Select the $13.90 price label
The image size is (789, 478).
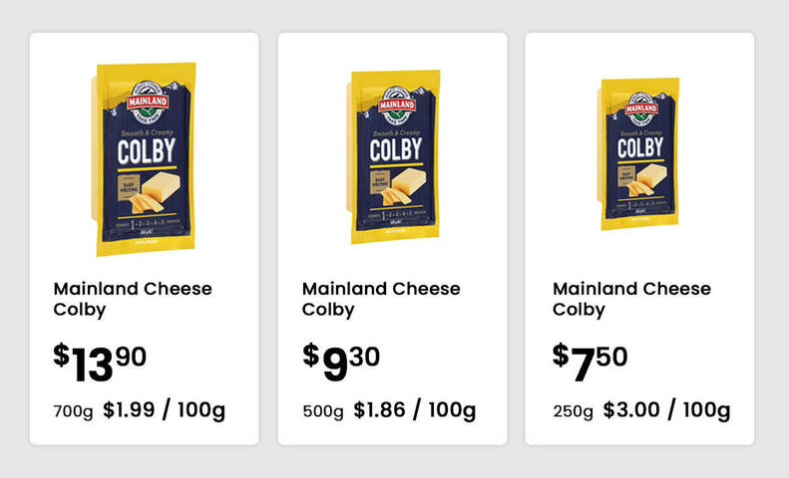tap(100, 362)
